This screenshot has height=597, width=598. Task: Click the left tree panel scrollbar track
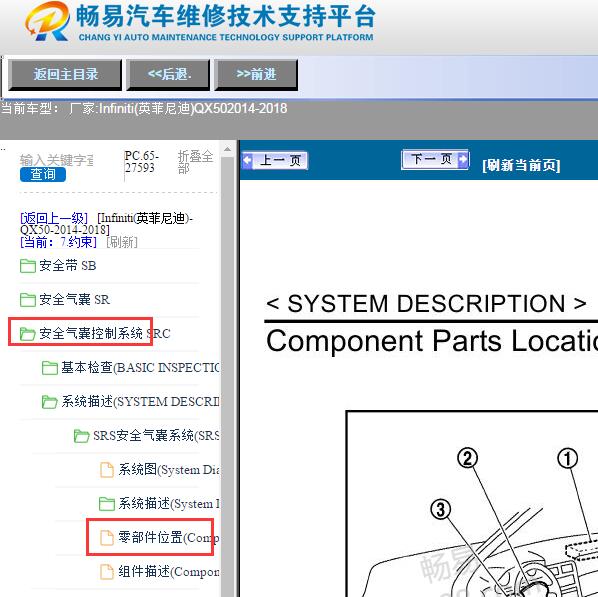pos(227,376)
